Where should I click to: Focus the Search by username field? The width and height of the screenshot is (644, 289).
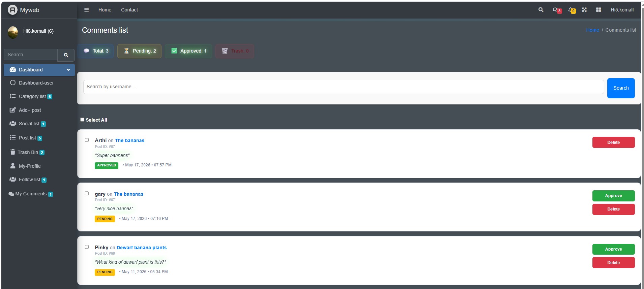pos(344,87)
